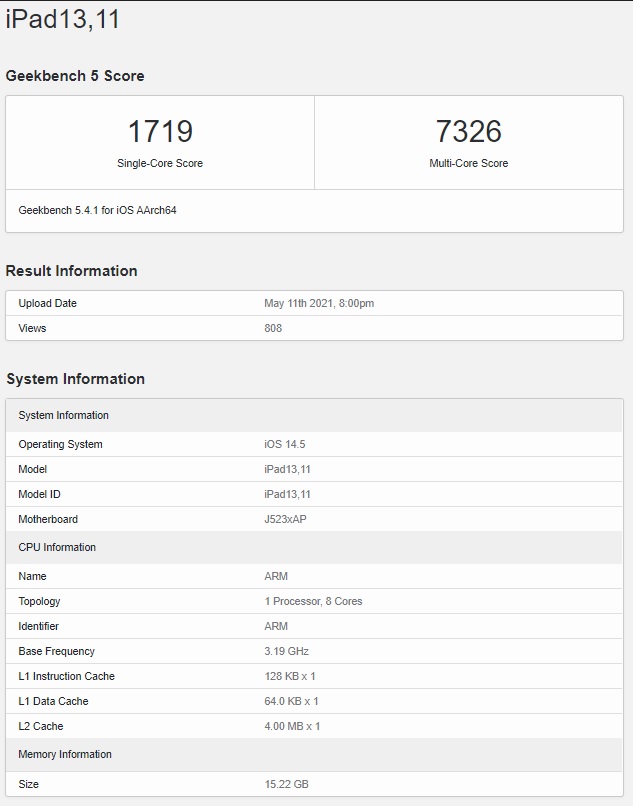The image size is (633, 806).
Task: Click the Operating System label
Action: [61, 444]
